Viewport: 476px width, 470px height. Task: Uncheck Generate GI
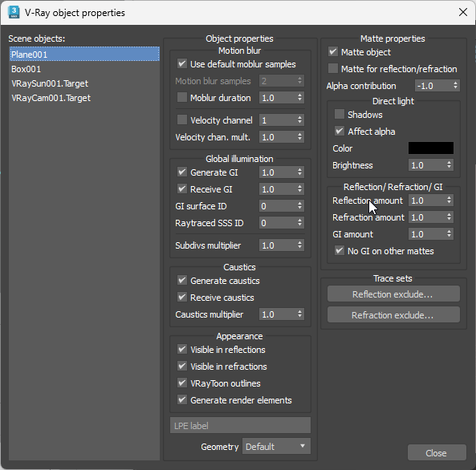click(x=182, y=172)
